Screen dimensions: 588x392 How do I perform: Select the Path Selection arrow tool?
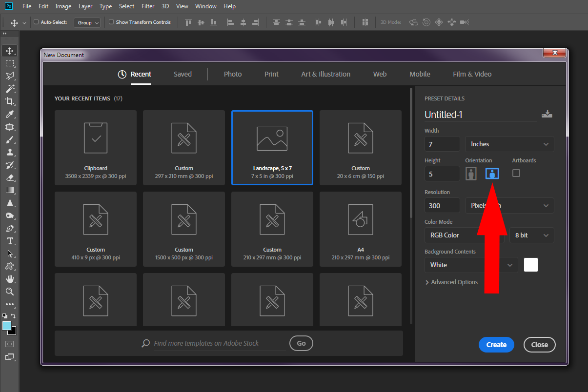pos(9,254)
